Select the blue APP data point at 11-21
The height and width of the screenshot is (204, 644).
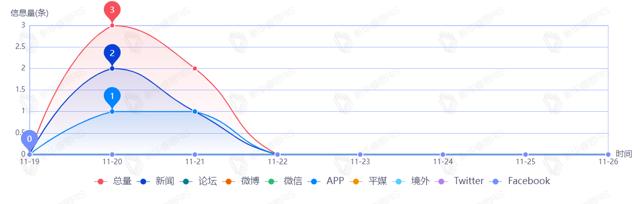[x=195, y=111]
